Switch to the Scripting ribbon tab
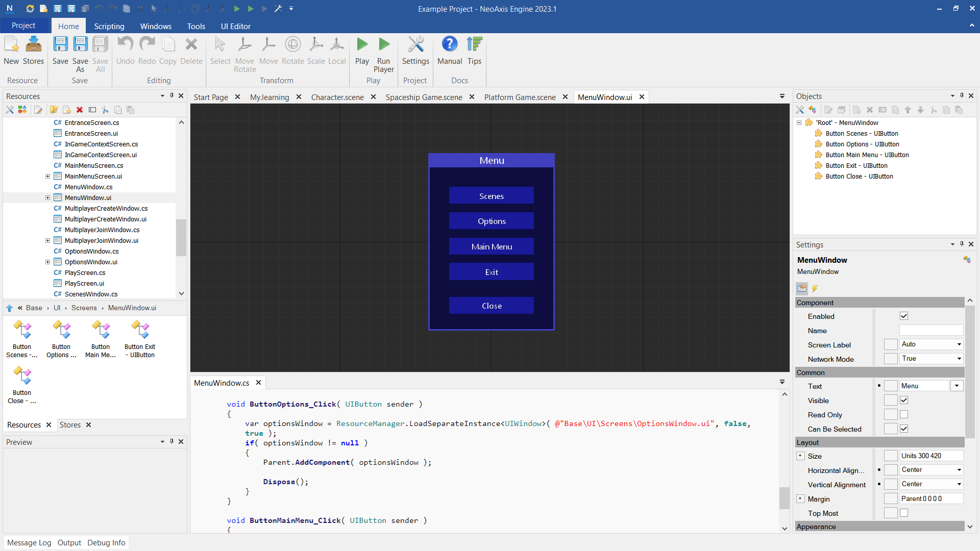The height and width of the screenshot is (551, 980). (109, 26)
